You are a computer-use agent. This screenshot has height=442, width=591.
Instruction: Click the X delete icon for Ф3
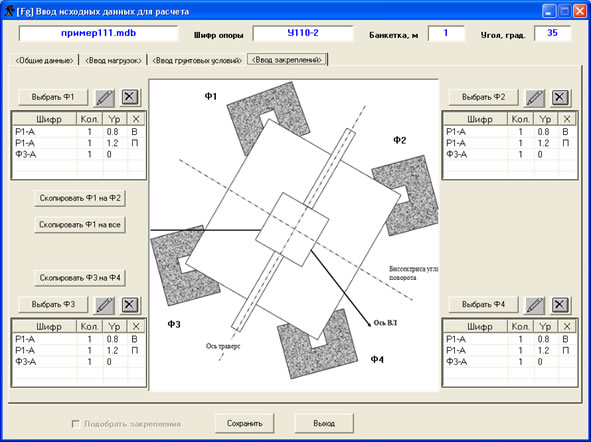tap(130, 305)
